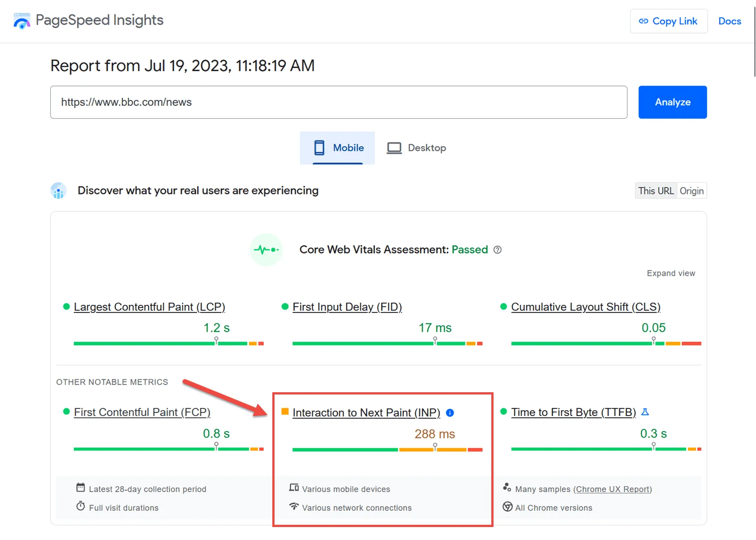This screenshot has width=756, height=540.
Task: Click the experimental flask icon beside TTFB
Action: point(645,412)
